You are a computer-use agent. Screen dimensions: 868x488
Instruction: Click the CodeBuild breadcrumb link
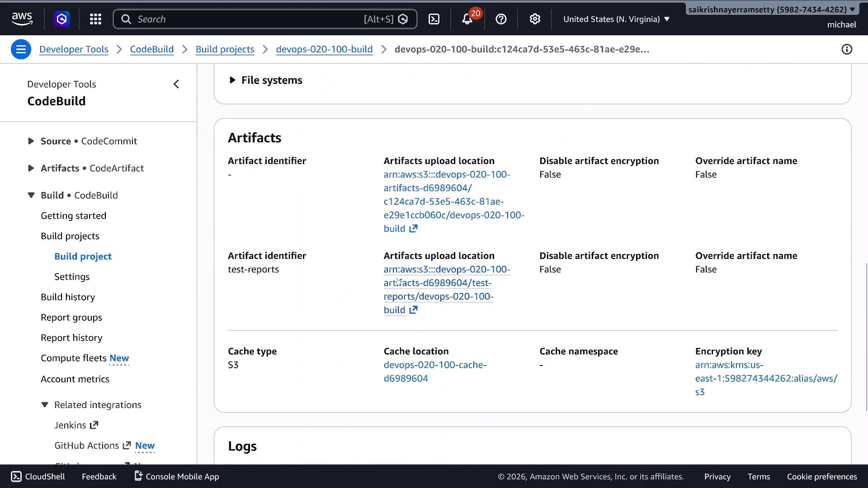[152, 49]
